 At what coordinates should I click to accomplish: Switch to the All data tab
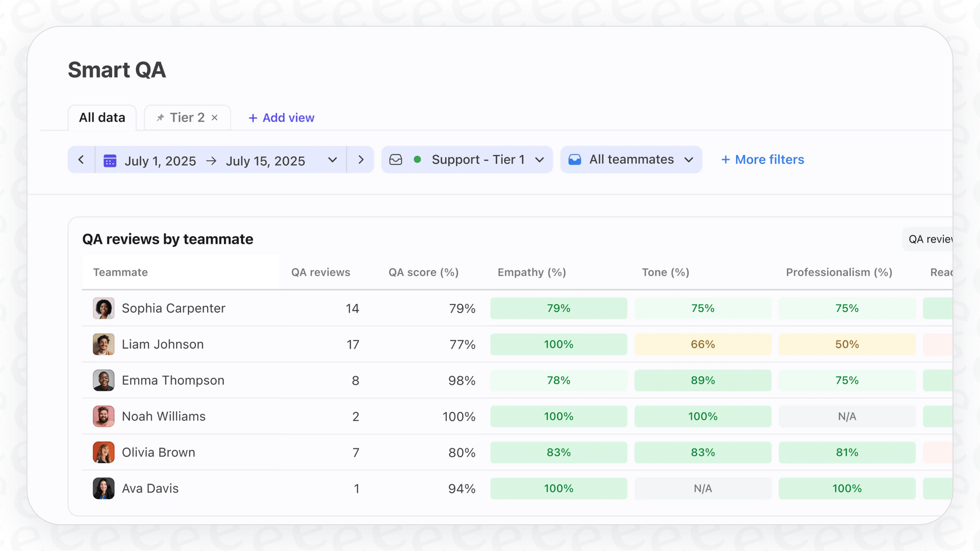102,118
